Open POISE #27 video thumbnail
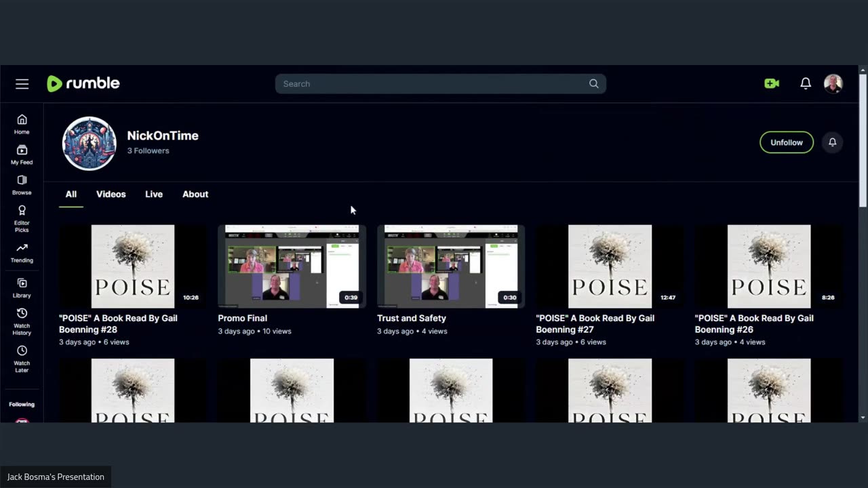Screen dimensions: 868x488 click(x=610, y=266)
